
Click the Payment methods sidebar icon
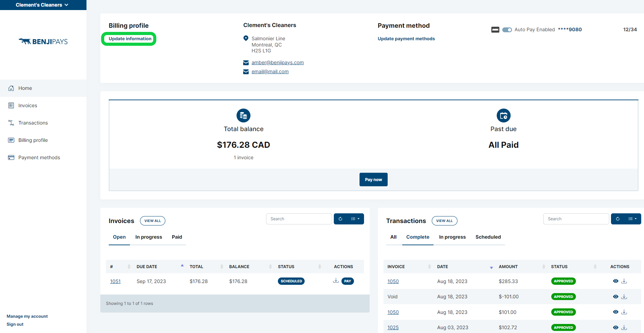[11, 157]
